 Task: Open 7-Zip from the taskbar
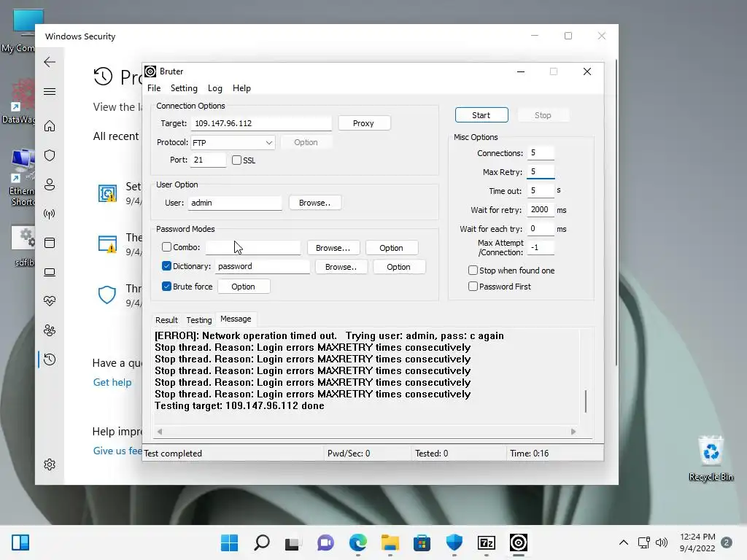tap(487, 542)
